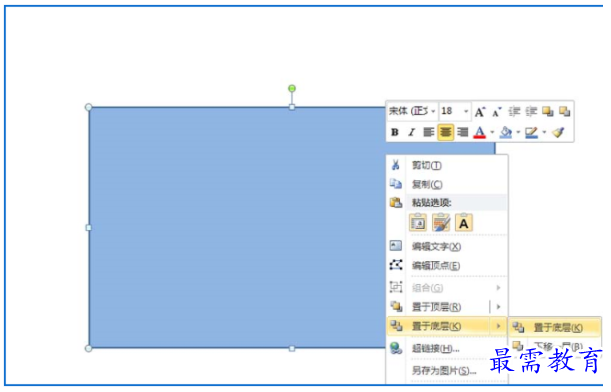Click bottom-left corner handle of rectangle
This screenshot has width=611, height=392.
[x=88, y=348]
